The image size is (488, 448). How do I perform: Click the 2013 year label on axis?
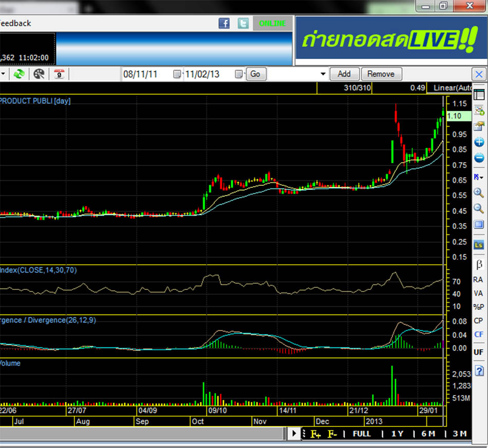tap(374, 422)
